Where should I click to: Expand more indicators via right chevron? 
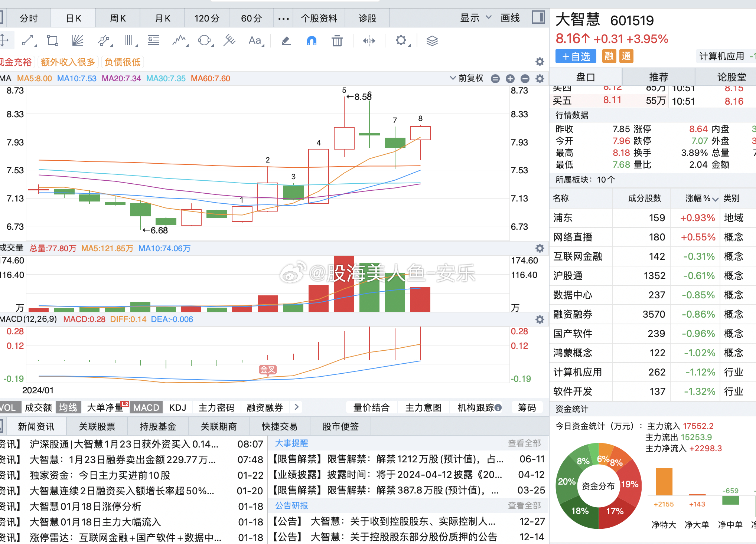point(296,407)
